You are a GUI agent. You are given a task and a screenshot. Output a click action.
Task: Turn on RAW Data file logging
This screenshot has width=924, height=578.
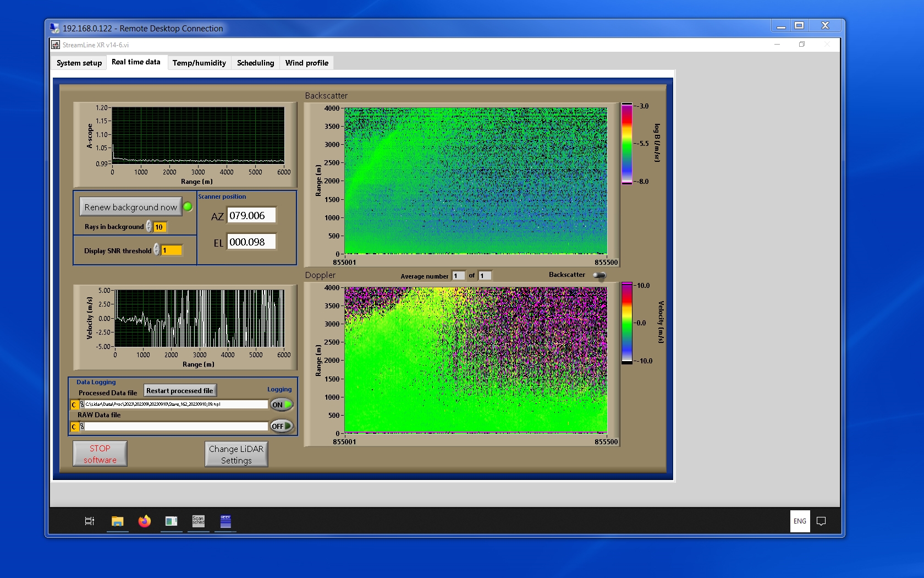(x=282, y=426)
